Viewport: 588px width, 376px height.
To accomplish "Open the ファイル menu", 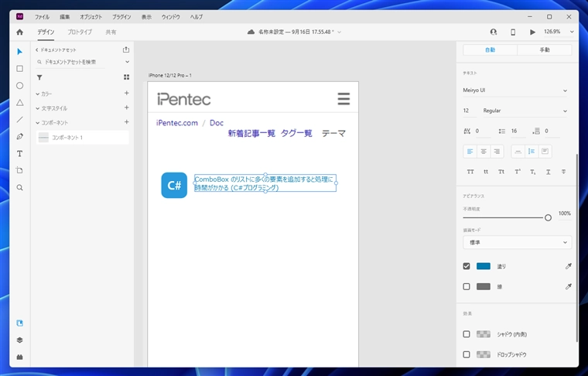I will point(42,17).
